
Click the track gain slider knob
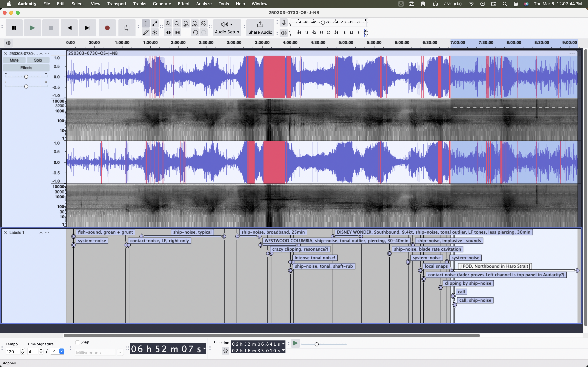26,77
